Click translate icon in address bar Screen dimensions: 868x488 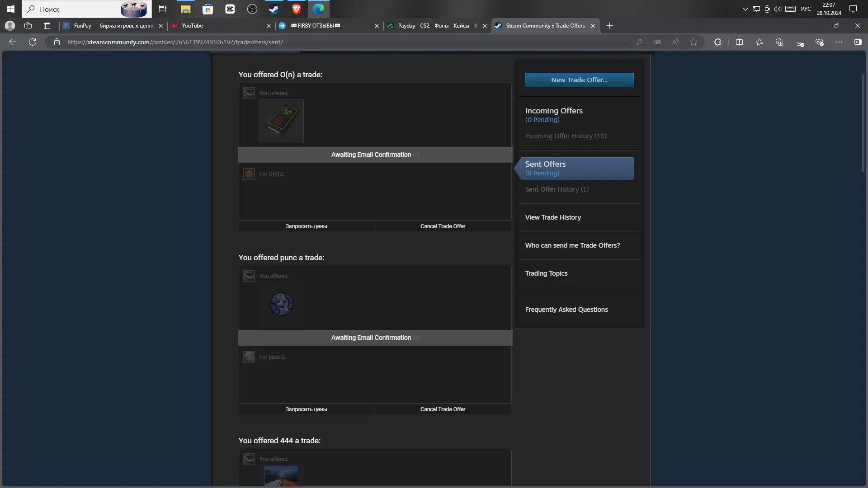(x=657, y=42)
